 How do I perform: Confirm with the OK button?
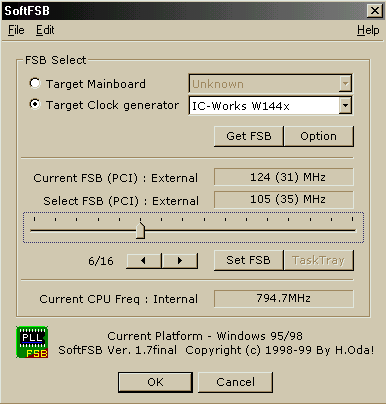point(155,382)
